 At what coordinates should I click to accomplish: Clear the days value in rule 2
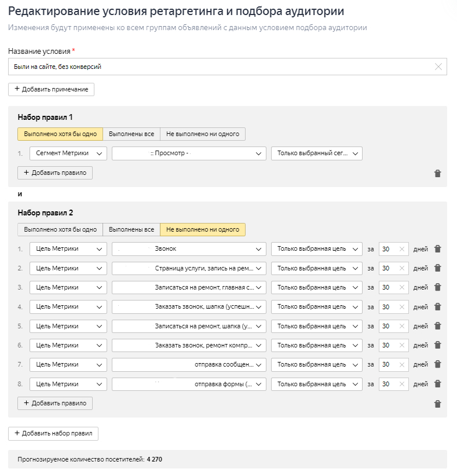point(402,268)
